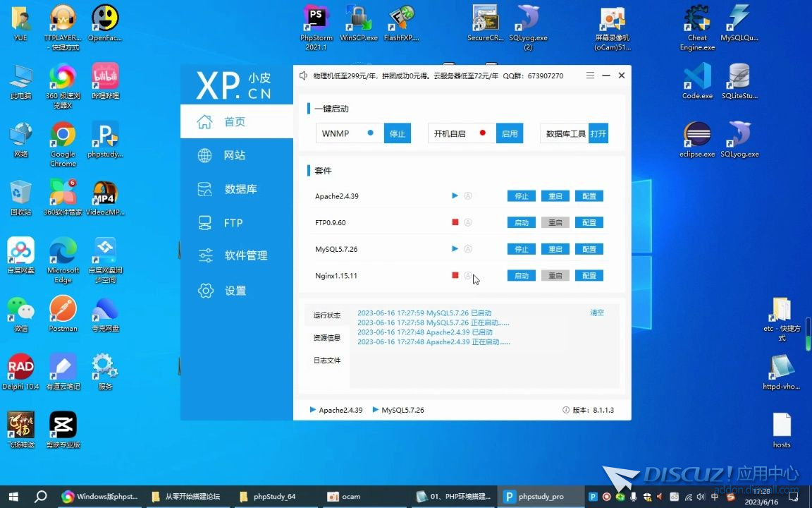812x508 pixels.
Task: Clear the log with 清空
Action: [x=597, y=313]
